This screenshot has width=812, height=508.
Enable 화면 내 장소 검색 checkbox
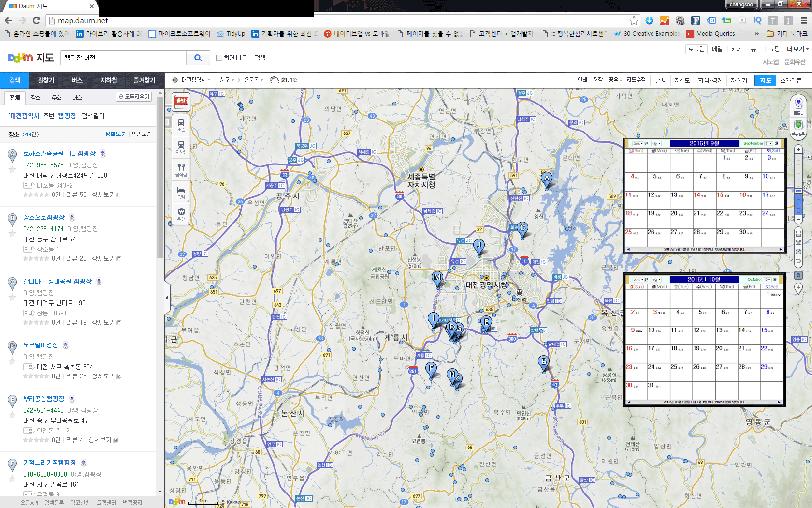point(219,58)
